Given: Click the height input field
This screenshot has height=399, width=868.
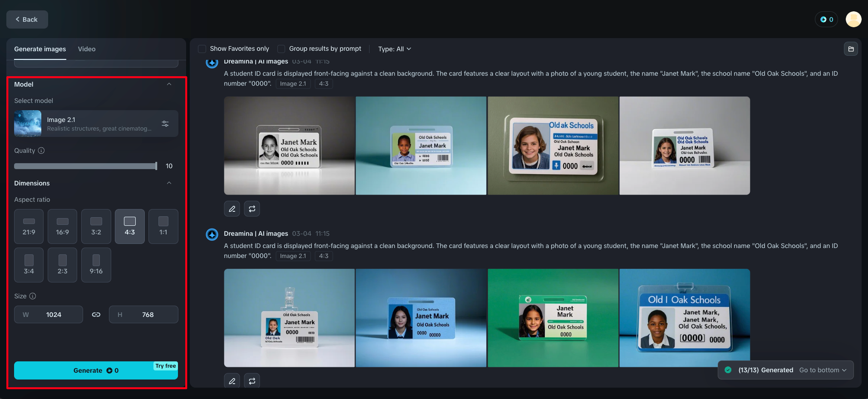Looking at the screenshot, I should [143, 315].
